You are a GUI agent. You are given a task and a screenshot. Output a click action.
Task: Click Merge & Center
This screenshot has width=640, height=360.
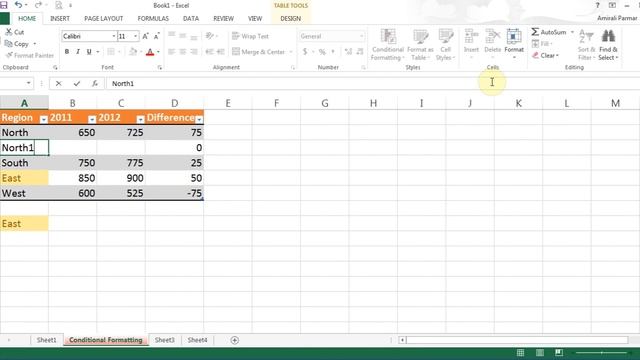258,52
